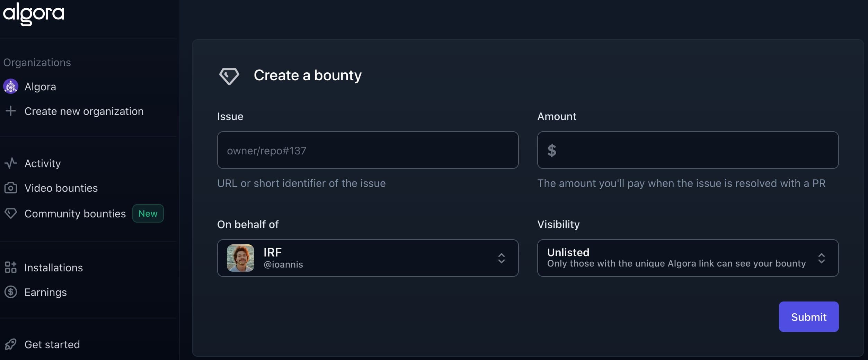Focus the Issue input field
This screenshot has height=360, width=868.
367,150
